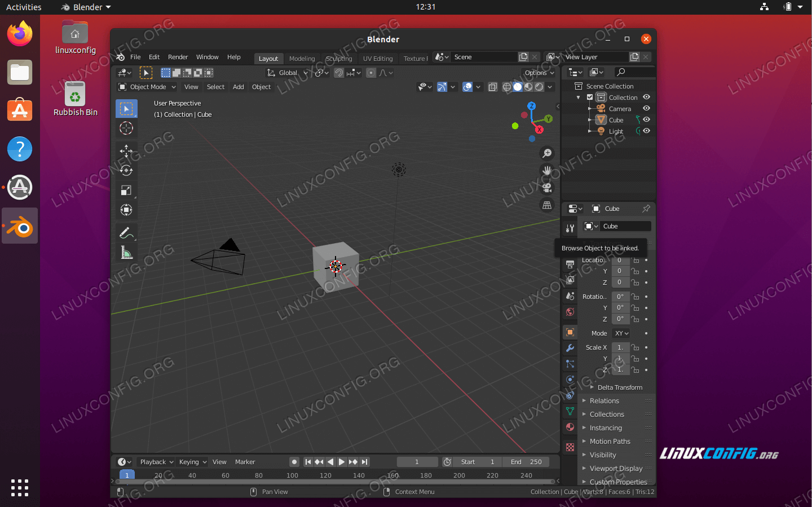Activate the Rotate tool
Screen dimensions: 812x507
click(x=126, y=170)
